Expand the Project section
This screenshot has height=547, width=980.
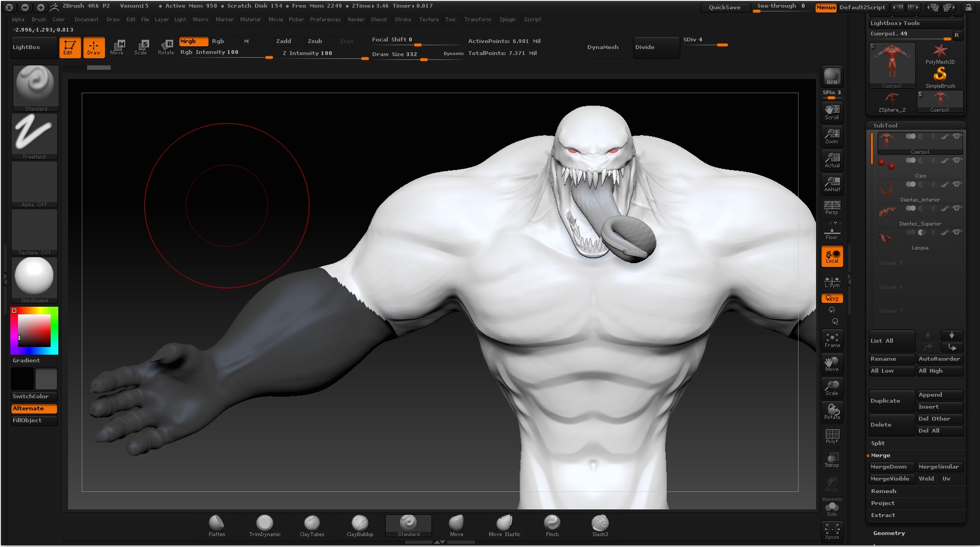(882, 503)
